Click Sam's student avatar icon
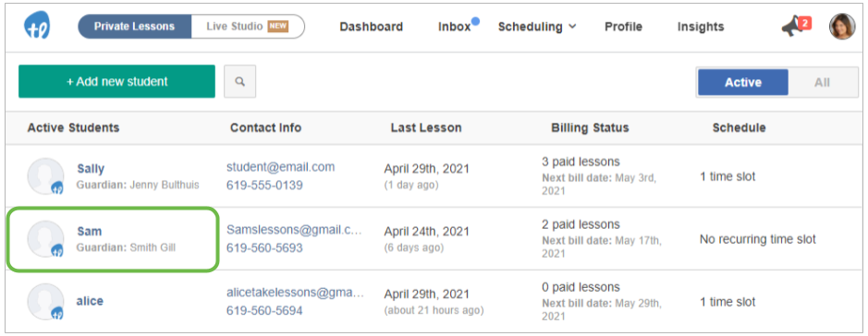The width and height of the screenshot is (868, 336). pyautogui.click(x=46, y=239)
